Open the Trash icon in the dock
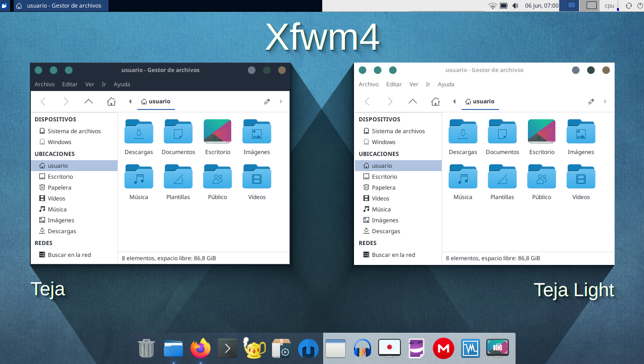Screen dimensions: 644x364 (x=146, y=349)
